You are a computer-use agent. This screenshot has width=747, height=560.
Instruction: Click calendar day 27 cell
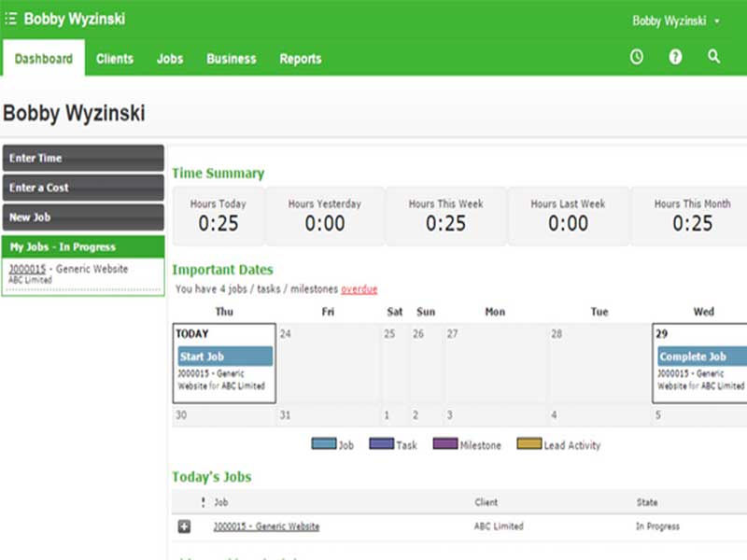pyautogui.click(x=496, y=363)
